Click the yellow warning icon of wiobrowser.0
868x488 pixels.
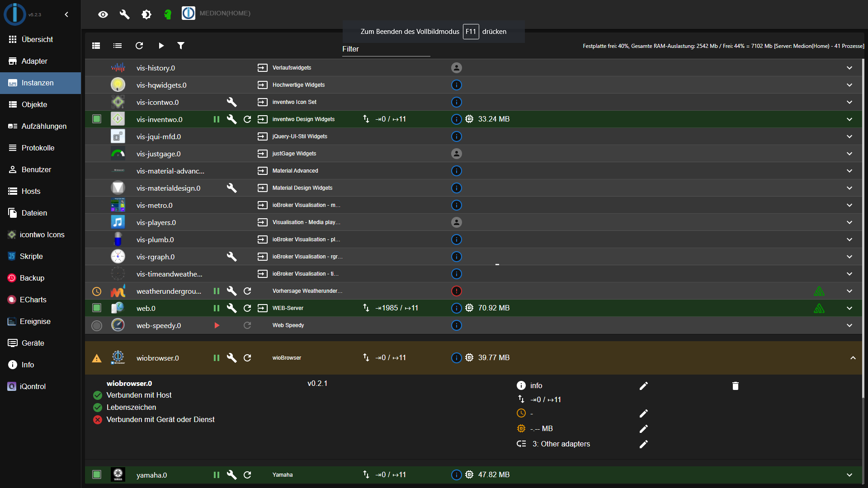(97, 358)
